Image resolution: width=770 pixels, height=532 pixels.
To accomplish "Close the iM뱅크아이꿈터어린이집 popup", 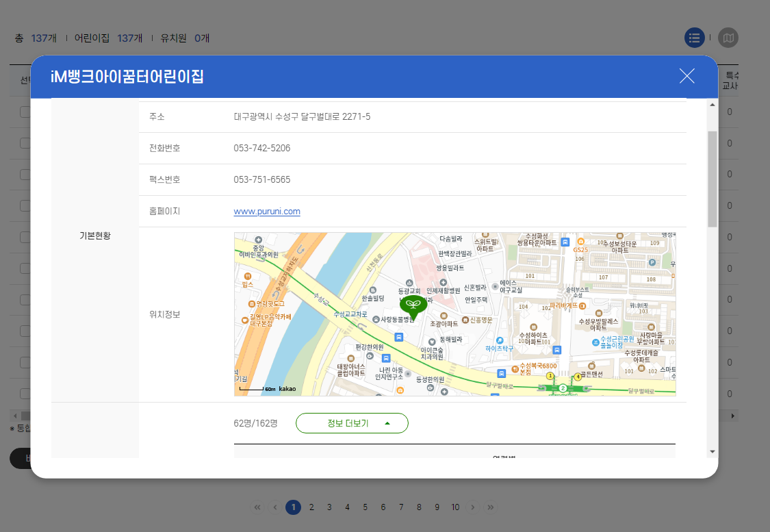I will click(x=686, y=76).
